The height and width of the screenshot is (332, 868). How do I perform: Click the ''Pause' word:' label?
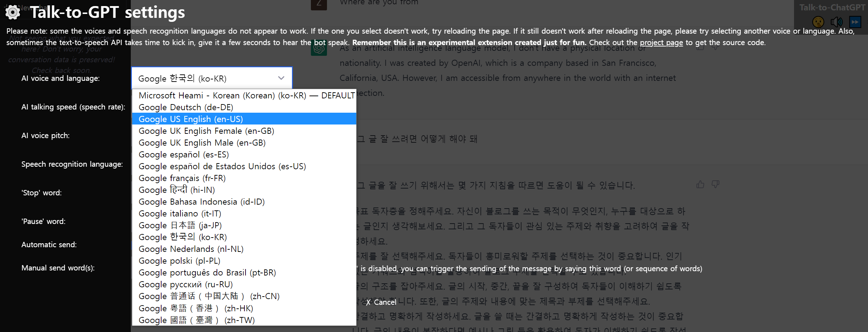pyautogui.click(x=43, y=221)
